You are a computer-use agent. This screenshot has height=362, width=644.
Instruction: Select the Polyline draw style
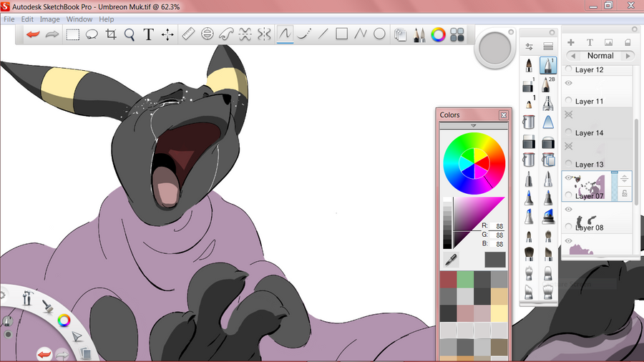pyautogui.click(x=361, y=34)
